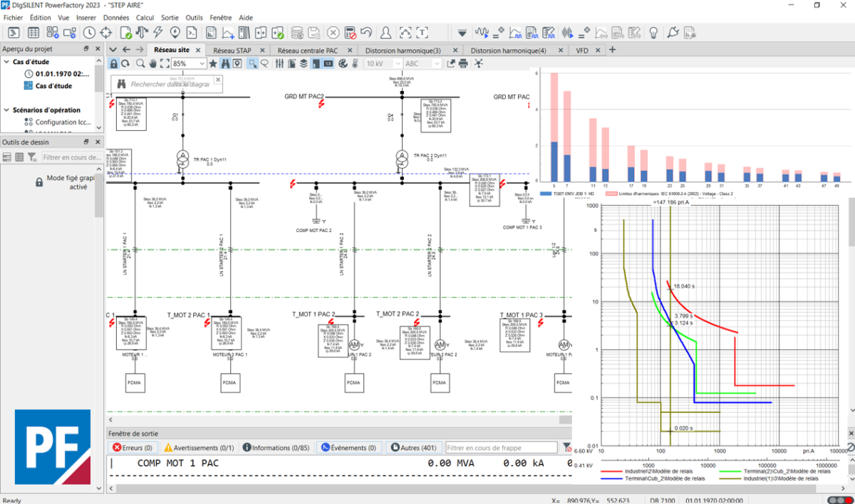Select the lasso free-form selection tool
The width and height of the screenshot is (855, 504).
tap(264, 63)
